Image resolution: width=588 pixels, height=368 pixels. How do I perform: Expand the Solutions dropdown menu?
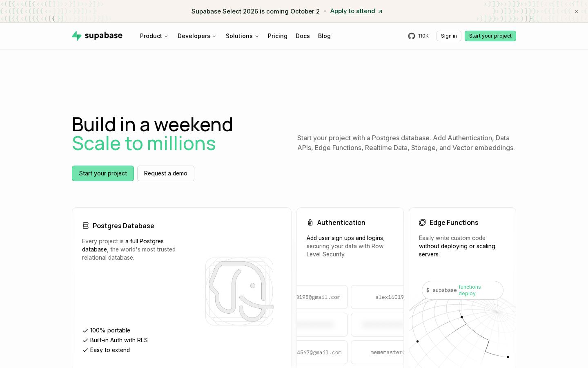pyautogui.click(x=242, y=36)
